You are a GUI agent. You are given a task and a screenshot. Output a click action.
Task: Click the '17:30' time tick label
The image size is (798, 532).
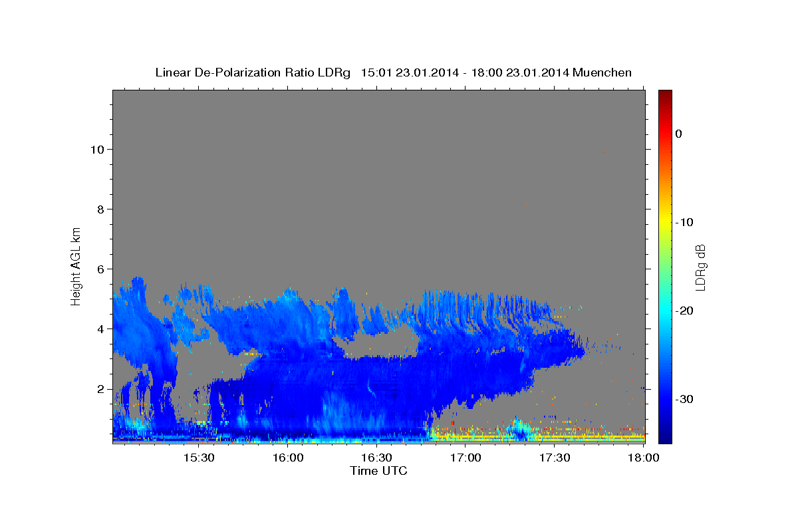click(554, 458)
